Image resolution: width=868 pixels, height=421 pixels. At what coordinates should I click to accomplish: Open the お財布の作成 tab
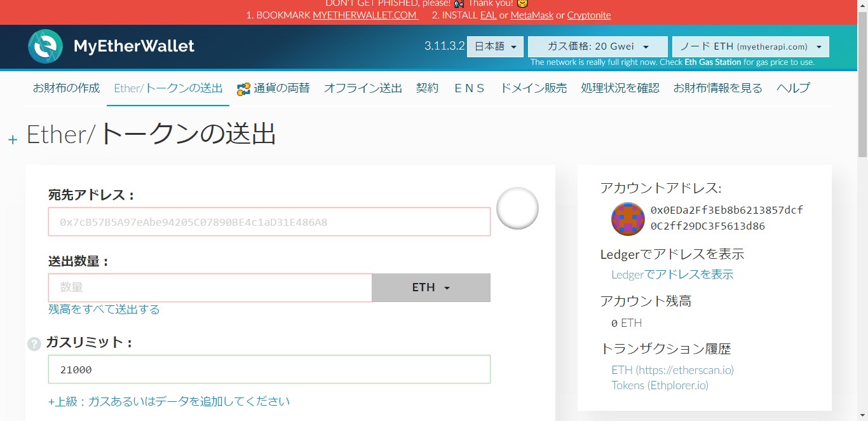(x=67, y=88)
